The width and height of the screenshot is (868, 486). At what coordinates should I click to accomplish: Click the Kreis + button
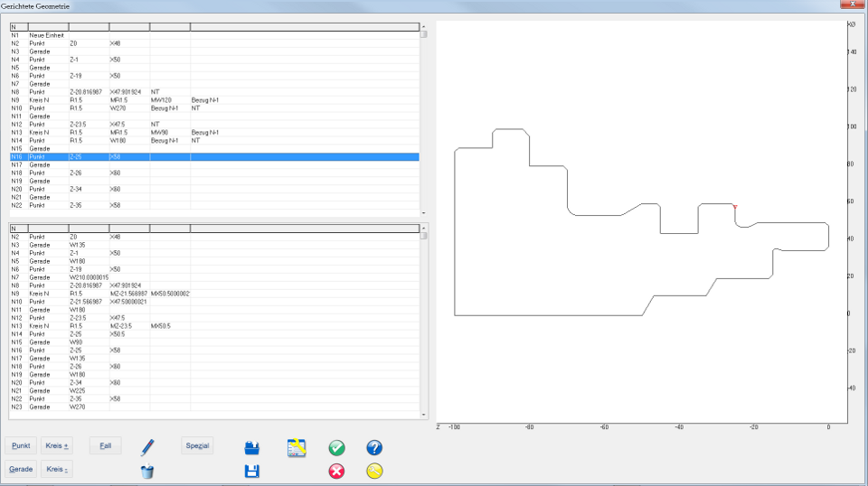click(x=56, y=445)
